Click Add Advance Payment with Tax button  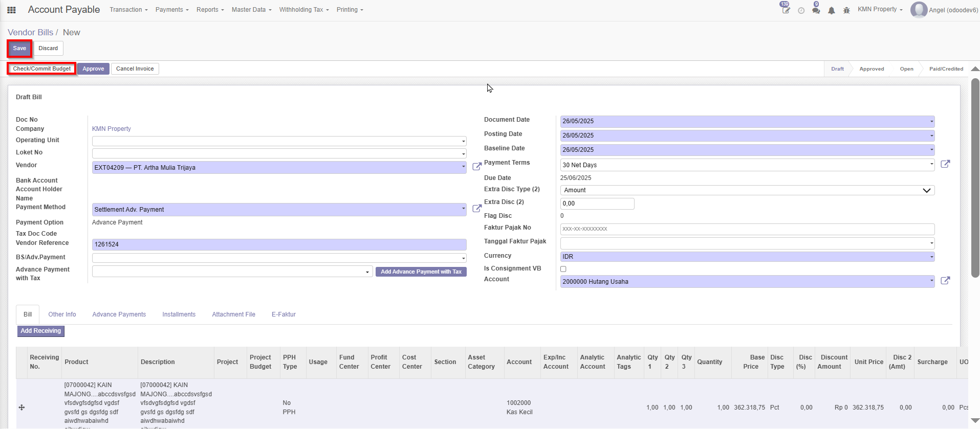(x=421, y=272)
